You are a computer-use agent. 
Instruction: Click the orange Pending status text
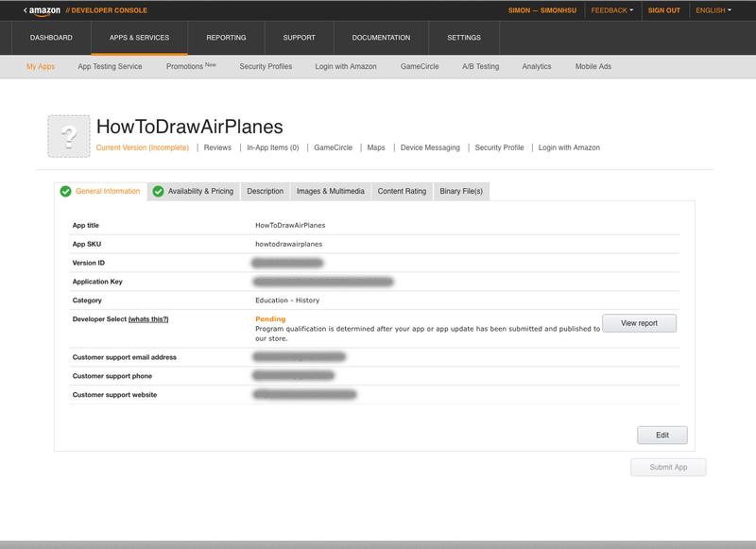click(270, 319)
